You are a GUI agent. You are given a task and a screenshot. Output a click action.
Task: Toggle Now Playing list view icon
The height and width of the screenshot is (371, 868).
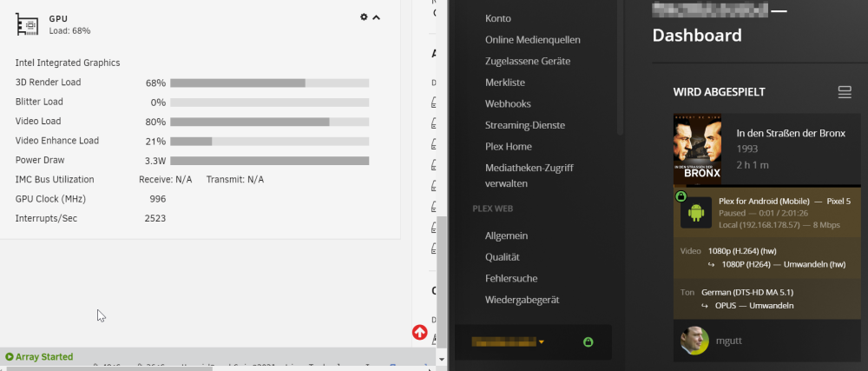845,92
